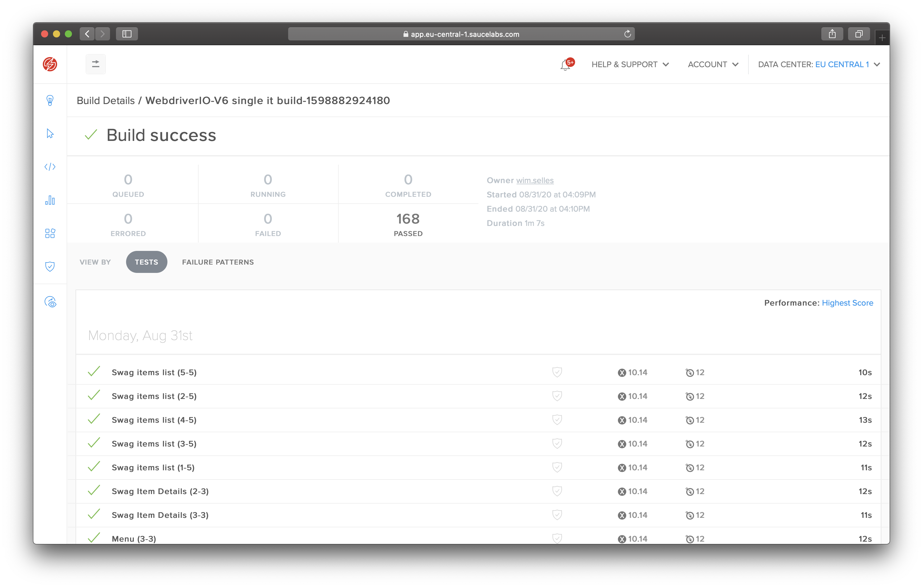The height and width of the screenshot is (588, 923).
Task: Open the analytics bar chart icon
Action: [x=50, y=200]
